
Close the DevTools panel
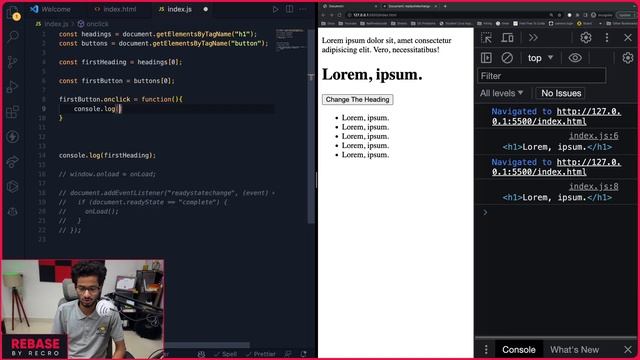click(628, 38)
